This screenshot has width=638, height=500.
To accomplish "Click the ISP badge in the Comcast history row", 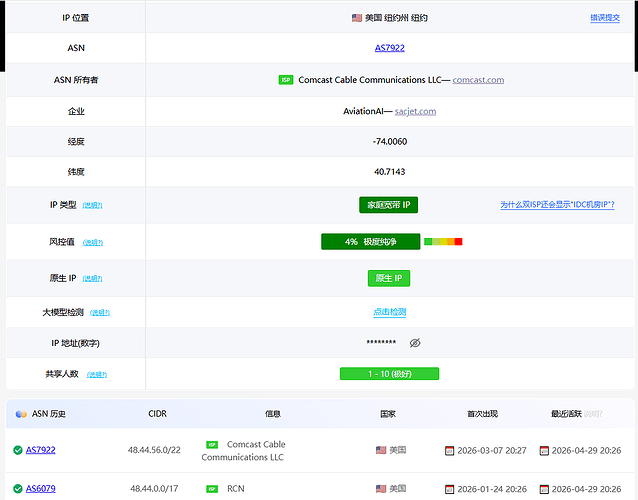I will 212,445.
